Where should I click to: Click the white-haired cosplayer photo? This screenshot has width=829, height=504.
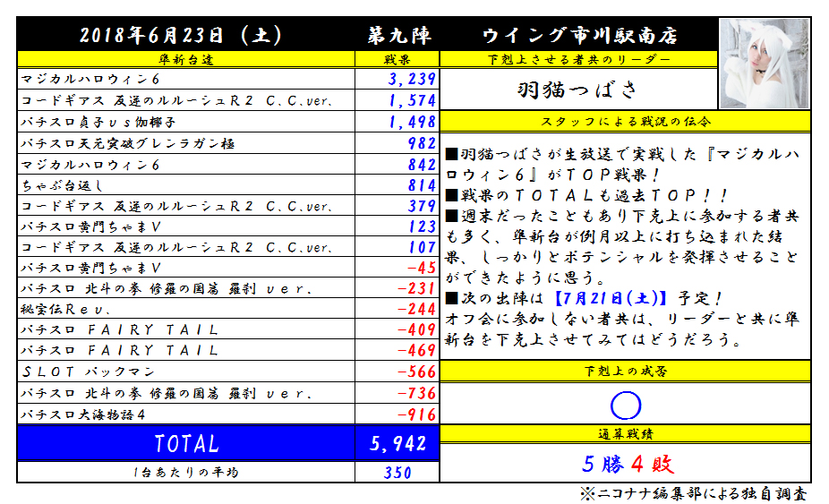coord(765,64)
